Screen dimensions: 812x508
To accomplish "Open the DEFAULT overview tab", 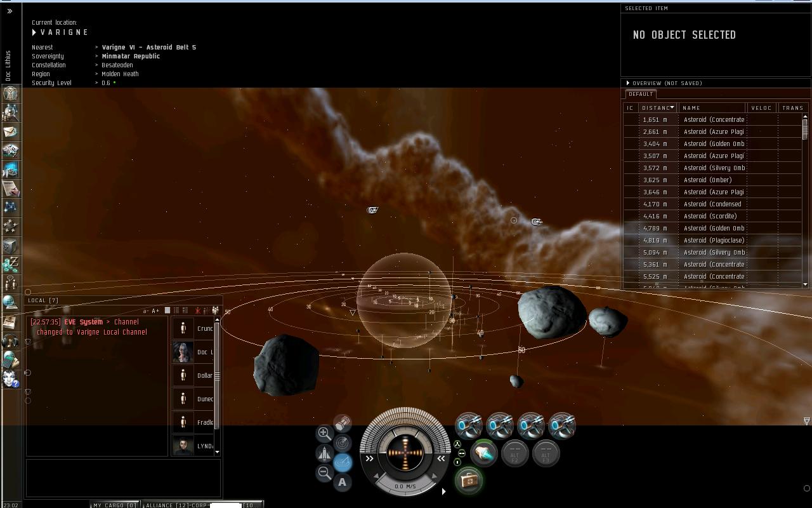I will 641,94.
